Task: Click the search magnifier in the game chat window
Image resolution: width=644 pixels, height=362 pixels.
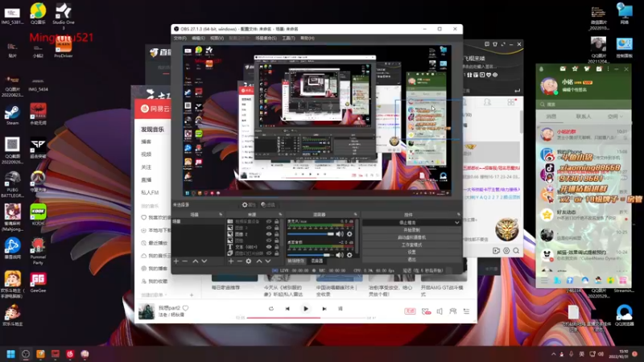Action: [516, 250]
